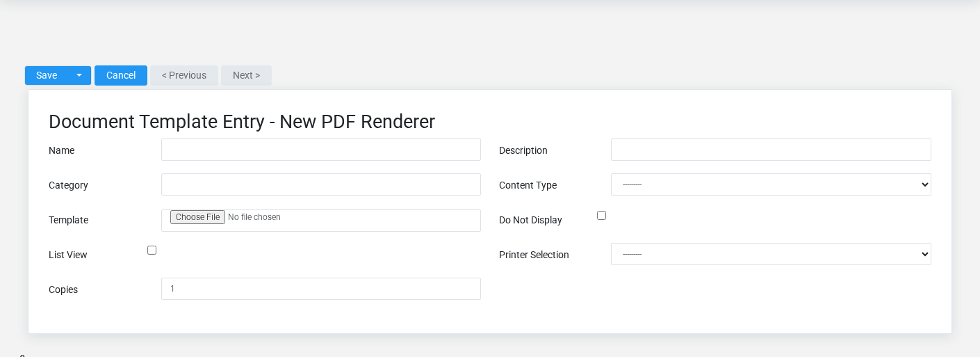980x357 pixels.
Task: Click the Printer Selection label
Action: [x=534, y=255]
